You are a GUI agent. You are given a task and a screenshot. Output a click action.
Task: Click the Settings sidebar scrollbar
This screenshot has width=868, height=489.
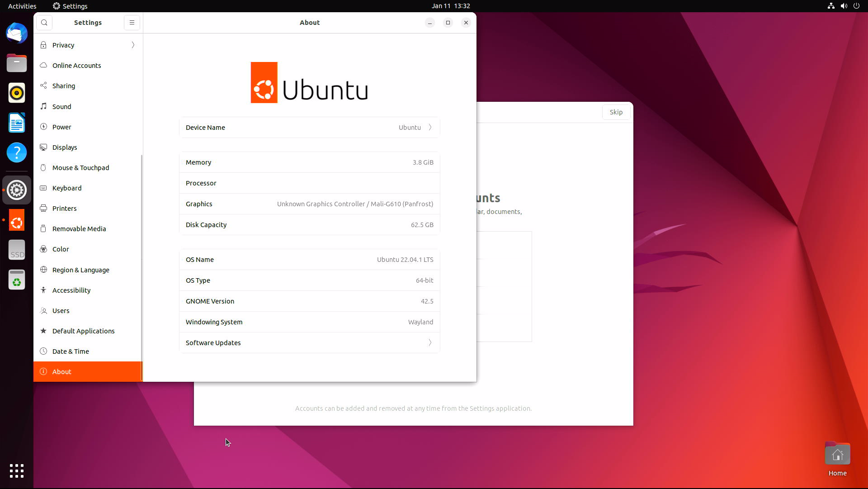point(142,268)
